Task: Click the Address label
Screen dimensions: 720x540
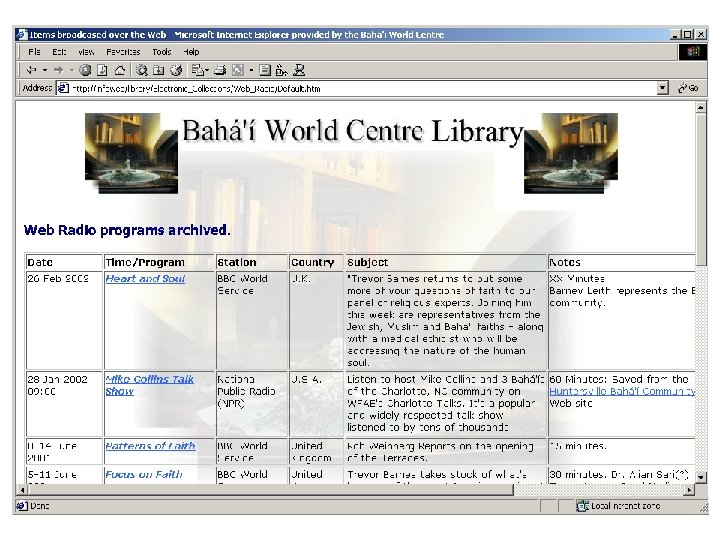Action: [x=37, y=88]
